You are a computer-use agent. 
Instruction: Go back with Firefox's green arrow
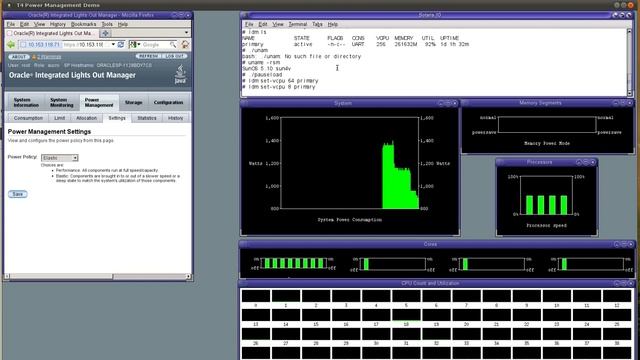pos(11,44)
